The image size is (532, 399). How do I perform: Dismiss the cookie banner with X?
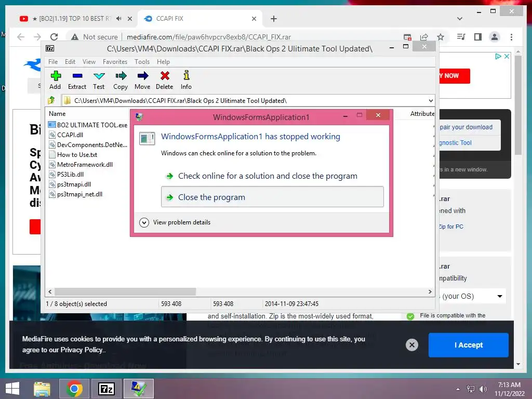[411, 345]
